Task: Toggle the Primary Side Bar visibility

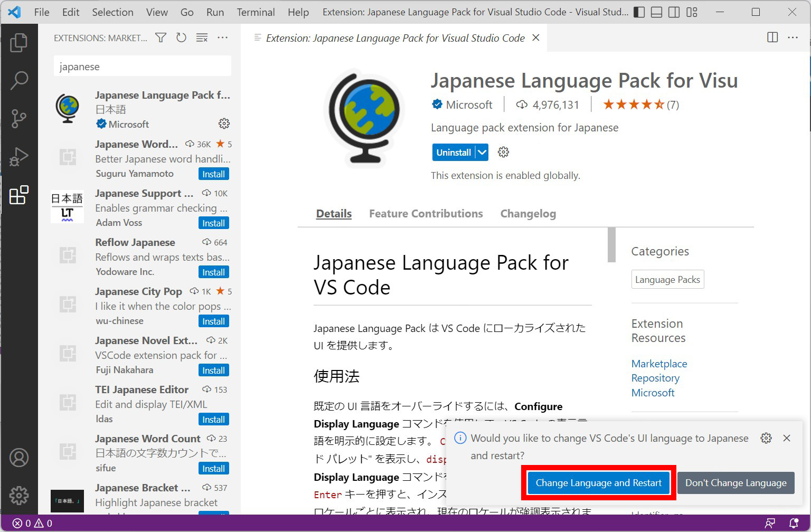Action: click(x=639, y=12)
